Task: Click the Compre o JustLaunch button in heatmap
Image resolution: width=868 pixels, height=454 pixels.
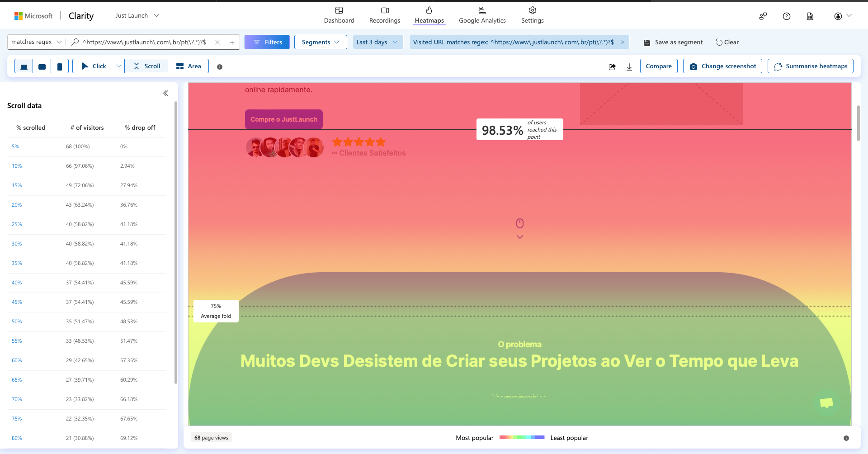Action: [x=284, y=119]
